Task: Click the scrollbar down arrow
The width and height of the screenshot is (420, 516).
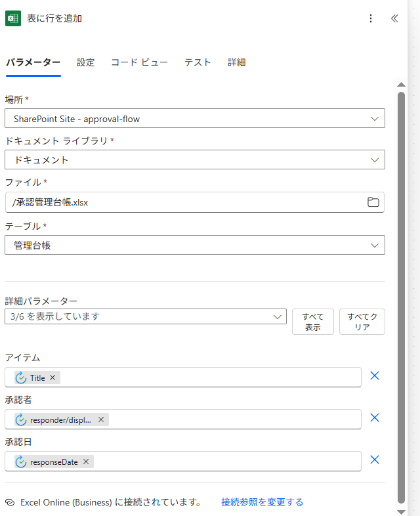Action: pyautogui.click(x=401, y=511)
